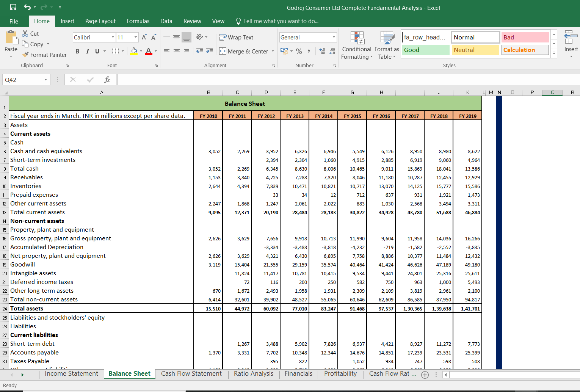Viewport: 580px width, 392px height.
Task: Click the Undo arrow icon
Action: pos(27,7)
